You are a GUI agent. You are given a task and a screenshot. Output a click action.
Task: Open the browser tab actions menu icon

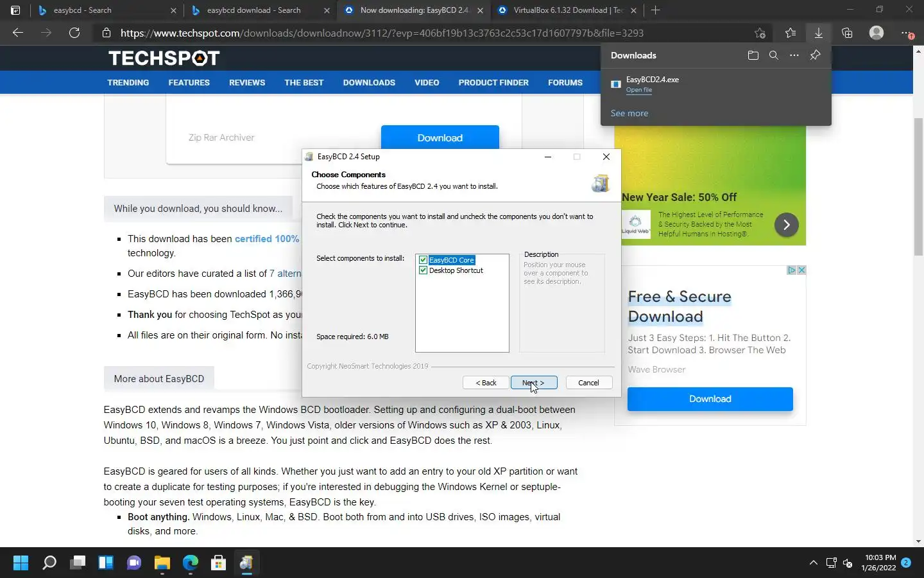[15, 10]
